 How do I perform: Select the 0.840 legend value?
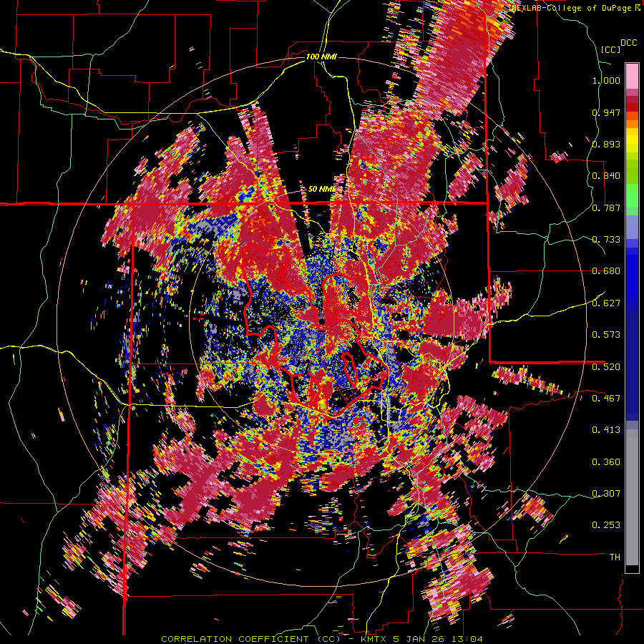pyautogui.click(x=606, y=176)
